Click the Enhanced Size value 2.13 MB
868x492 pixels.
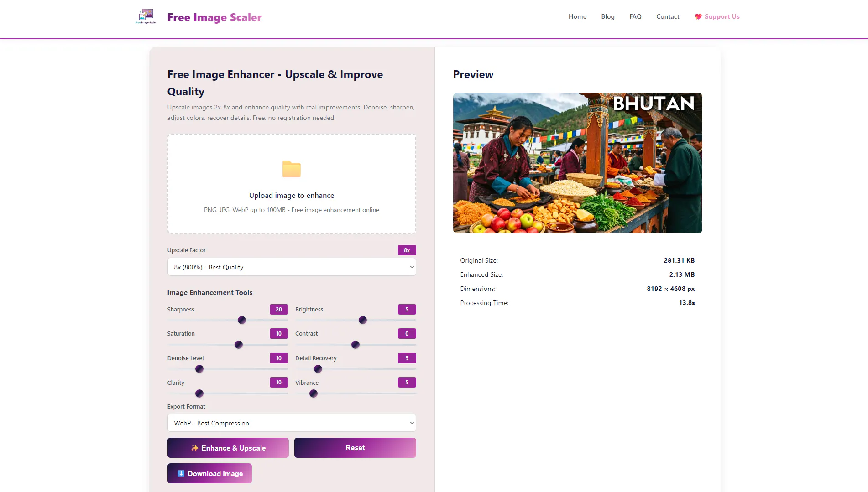(x=682, y=274)
